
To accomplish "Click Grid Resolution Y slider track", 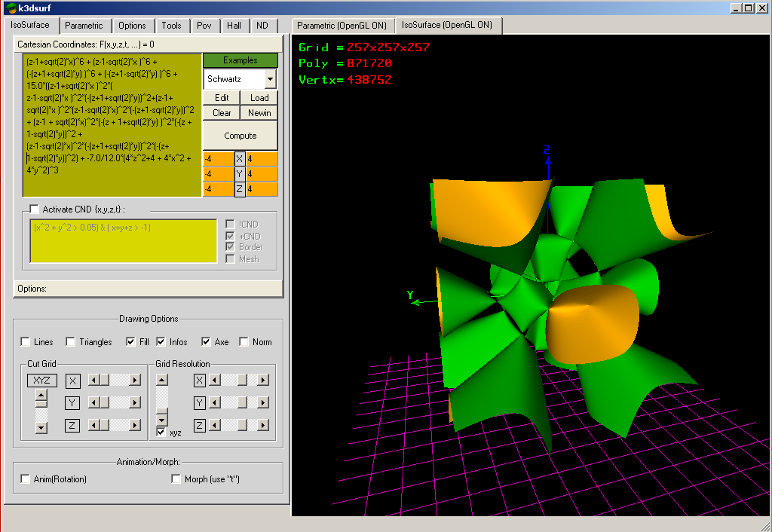I will (x=237, y=403).
